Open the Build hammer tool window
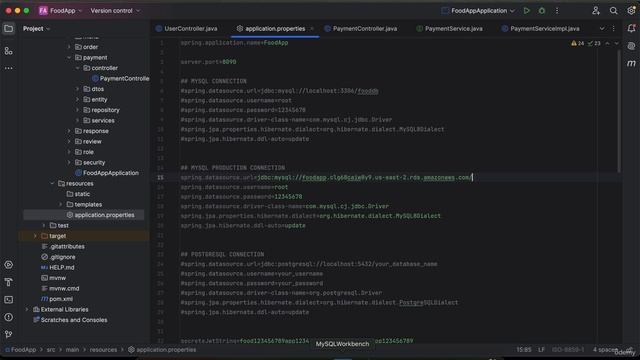Image resolution: width=640 pixels, height=360 pixels. [9, 282]
